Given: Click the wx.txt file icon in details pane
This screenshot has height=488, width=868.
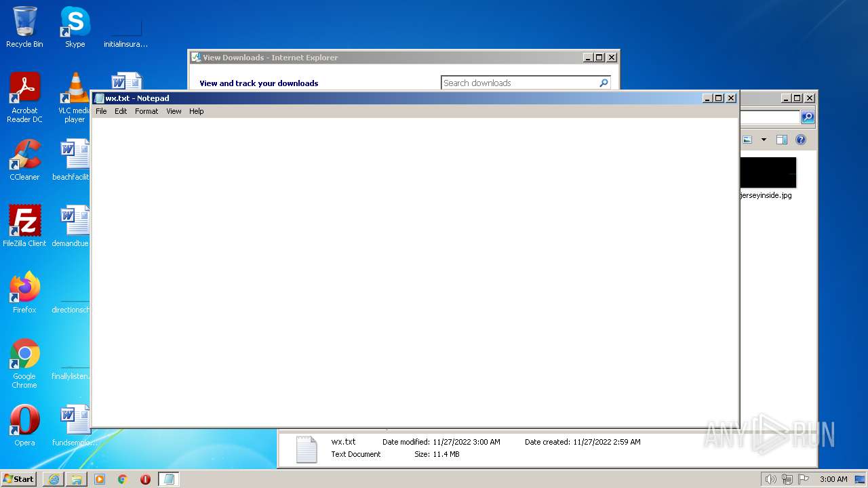Looking at the screenshot, I should tap(307, 449).
